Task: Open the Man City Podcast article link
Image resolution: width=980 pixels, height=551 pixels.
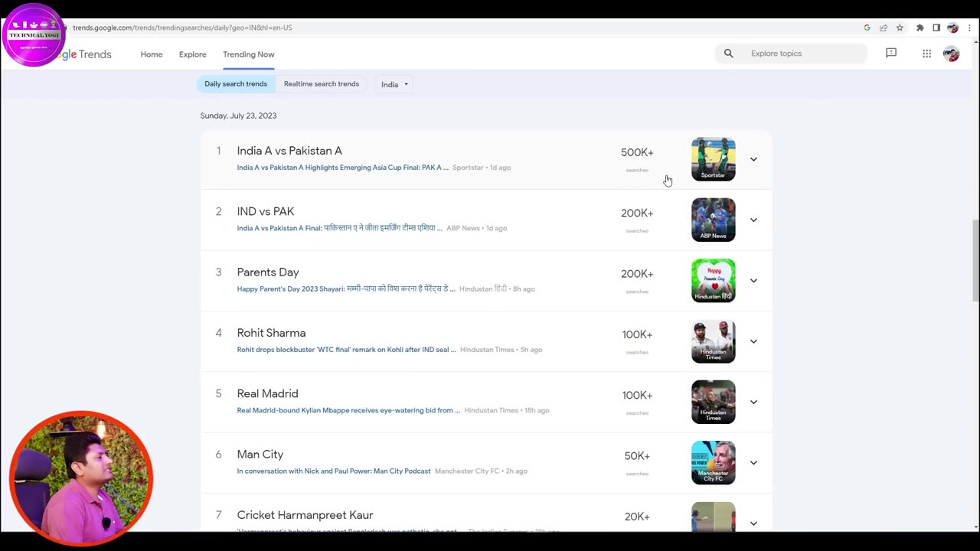Action: [334, 471]
